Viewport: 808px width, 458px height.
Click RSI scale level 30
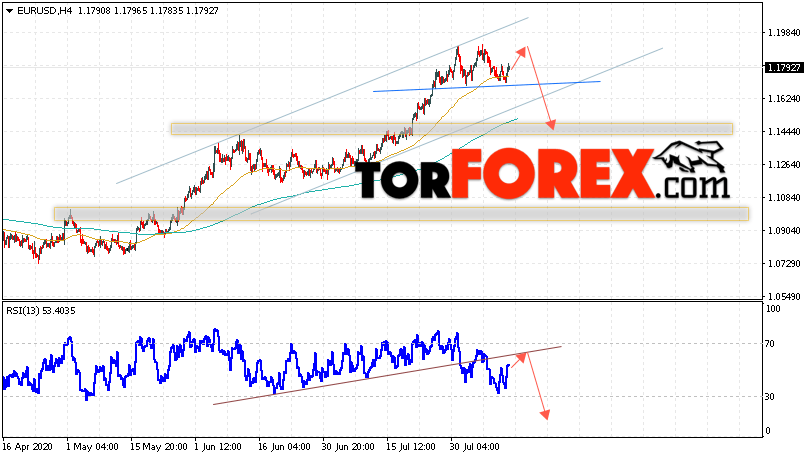(770, 397)
